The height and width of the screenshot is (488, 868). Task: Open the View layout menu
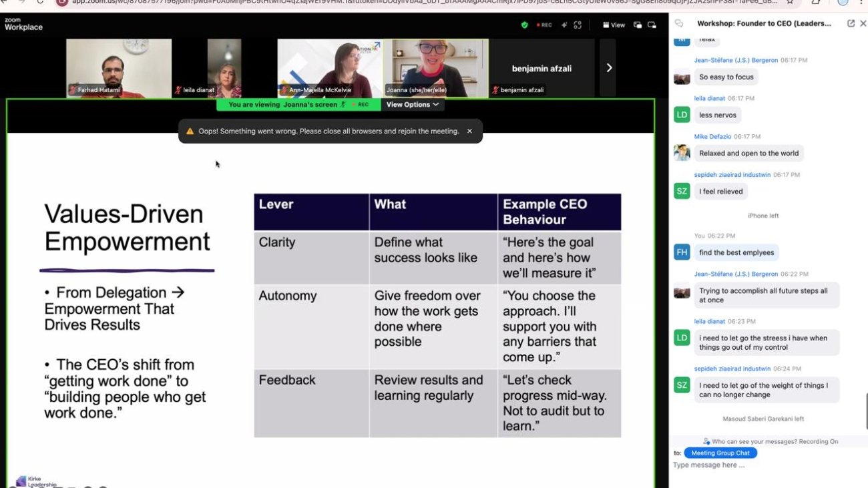(614, 25)
